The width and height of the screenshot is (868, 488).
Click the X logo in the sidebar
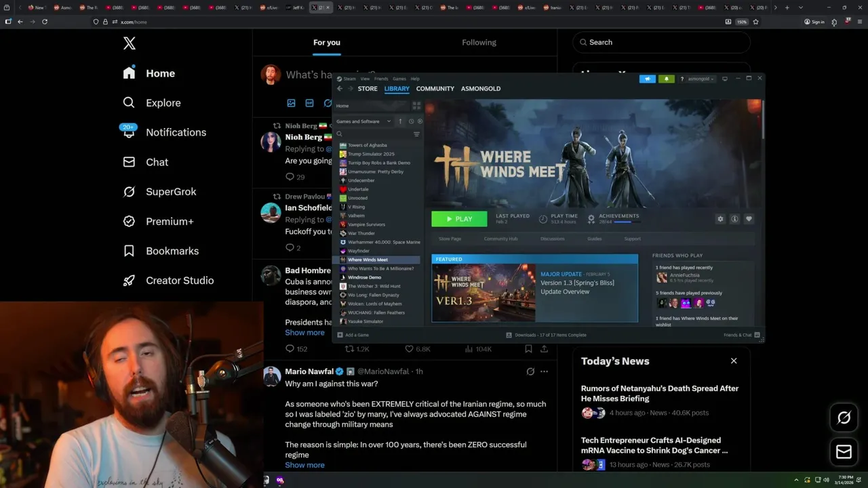tap(130, 43)
